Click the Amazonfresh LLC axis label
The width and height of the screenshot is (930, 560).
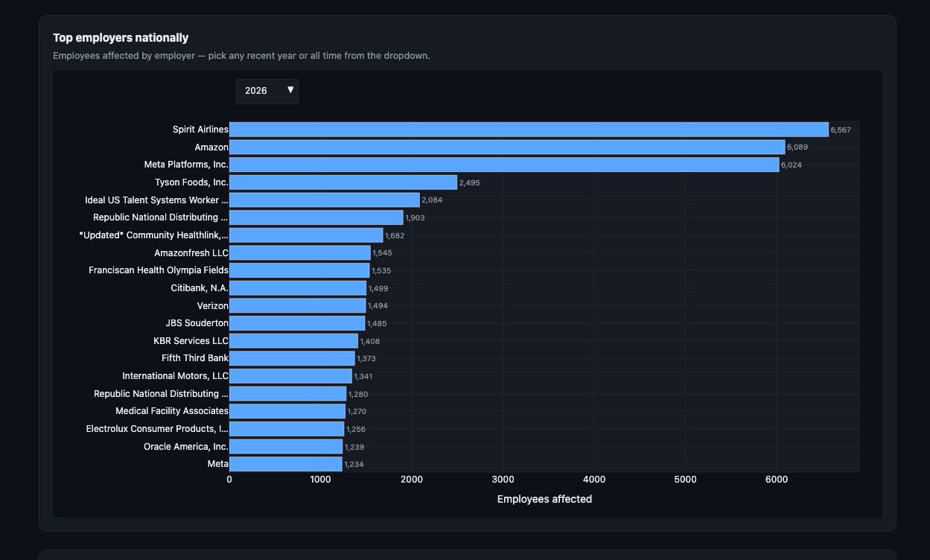(x=191, y=253)
